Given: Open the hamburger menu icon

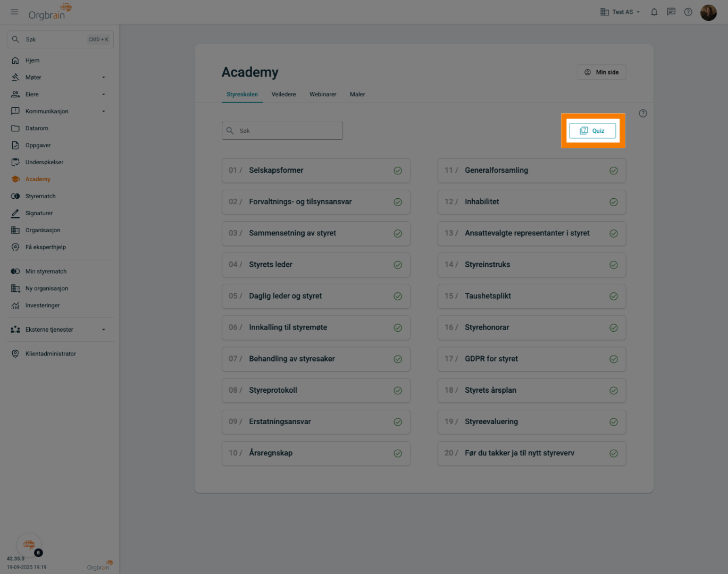Looking at the screenshot, I should pos(14,12).
